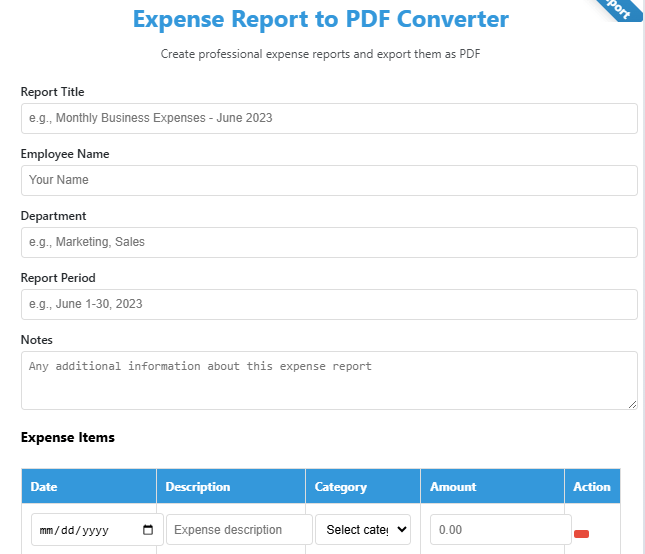Grab the Notes textarea resize handle
The height and width of the screenshot is (554, 645).
pyautogui.click(x=633, y=405)
